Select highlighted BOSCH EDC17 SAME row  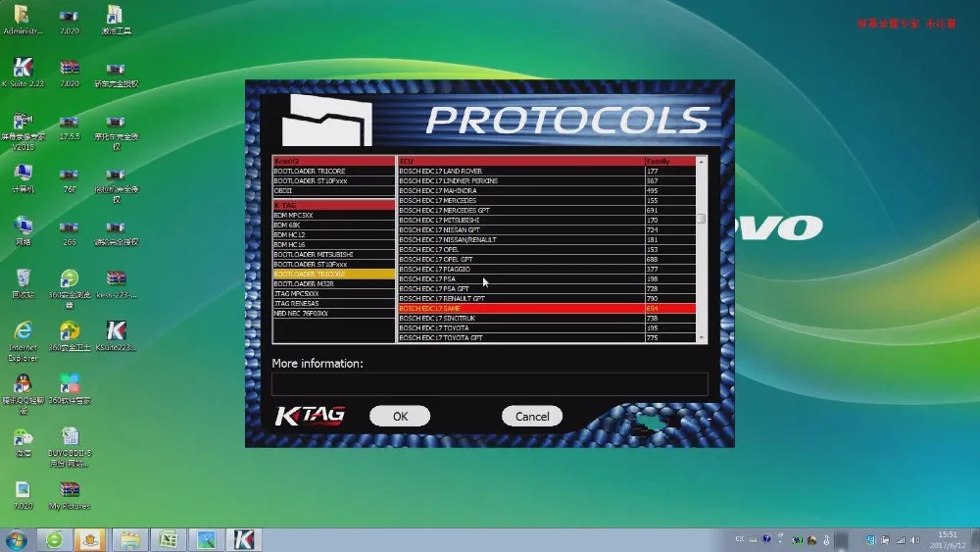coord(547,308)
